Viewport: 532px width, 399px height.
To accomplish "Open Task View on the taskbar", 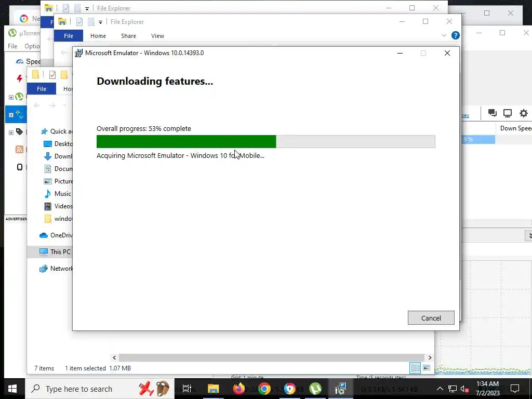I will point(187,389).
